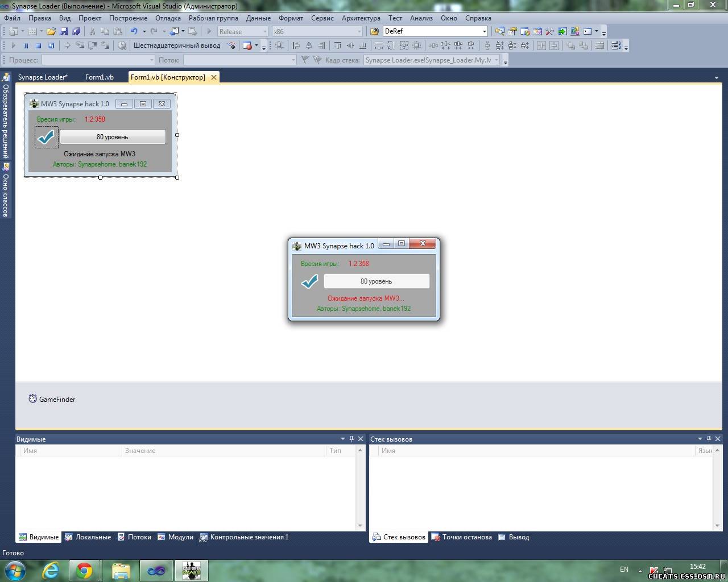This screenshot has width=728, height=582.
Task: Toggle auto-hide pin on Стек вызовов panel
Action: tap(709, 439)
